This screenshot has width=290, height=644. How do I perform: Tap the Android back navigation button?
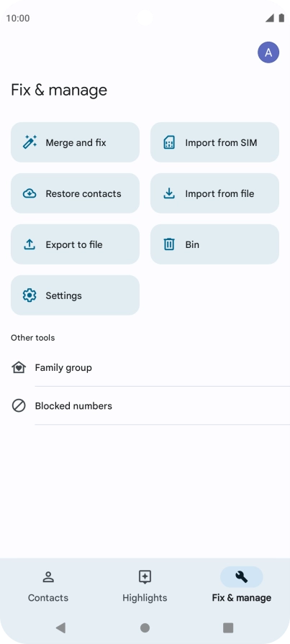pyautogui.click(x=61, y=627)
